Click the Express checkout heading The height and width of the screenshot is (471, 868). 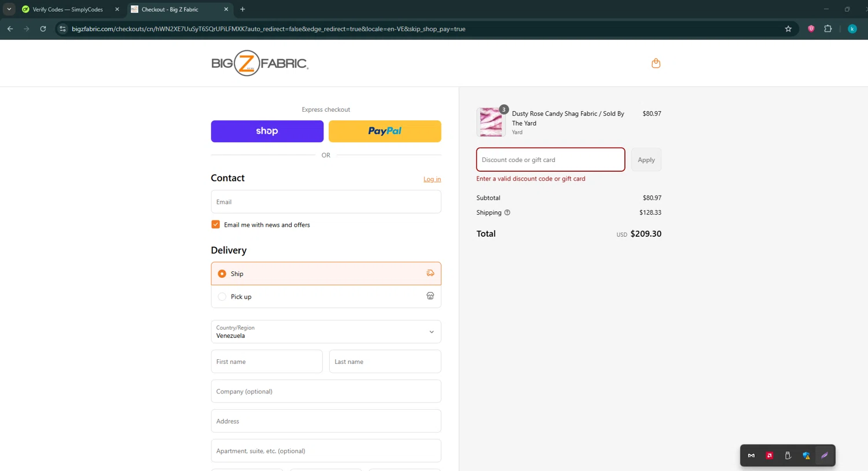pyautogui.click(x=326, y=109)
